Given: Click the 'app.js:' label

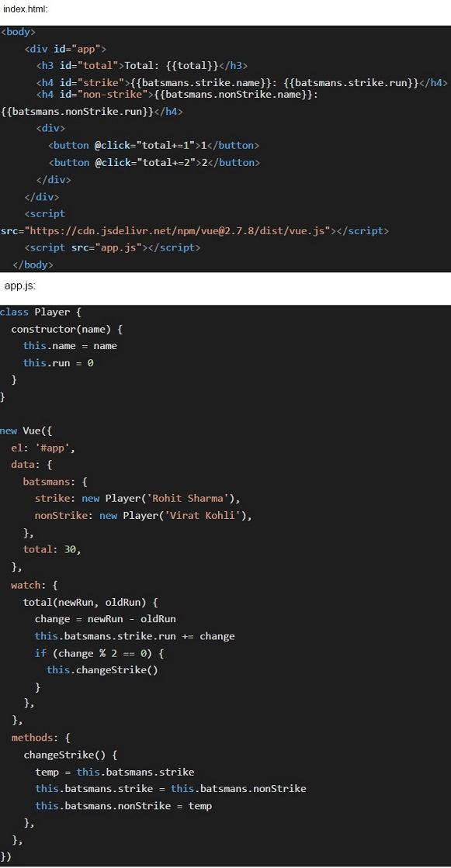Looking at the screenshot, I should 20,285.
